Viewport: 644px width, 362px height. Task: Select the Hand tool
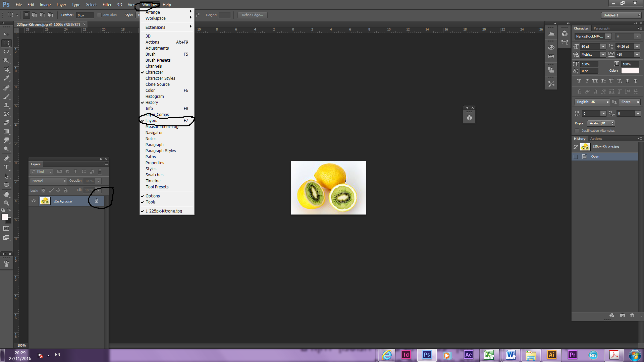pyautogui.click(x=6, y=194)
